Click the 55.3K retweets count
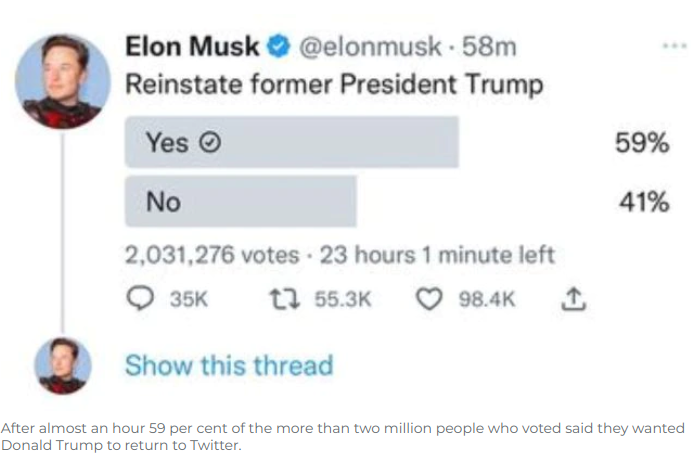691x455 pixels. coord(344,299)
